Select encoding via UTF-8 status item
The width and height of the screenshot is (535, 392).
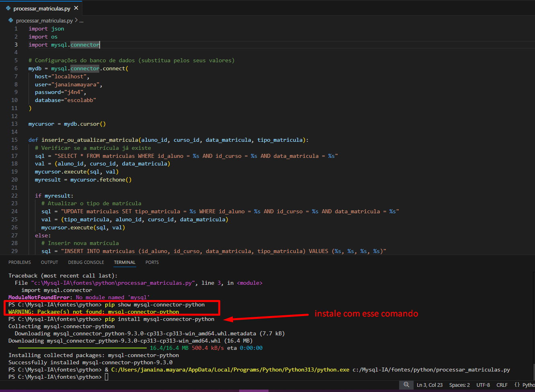[x=483, y=385]
